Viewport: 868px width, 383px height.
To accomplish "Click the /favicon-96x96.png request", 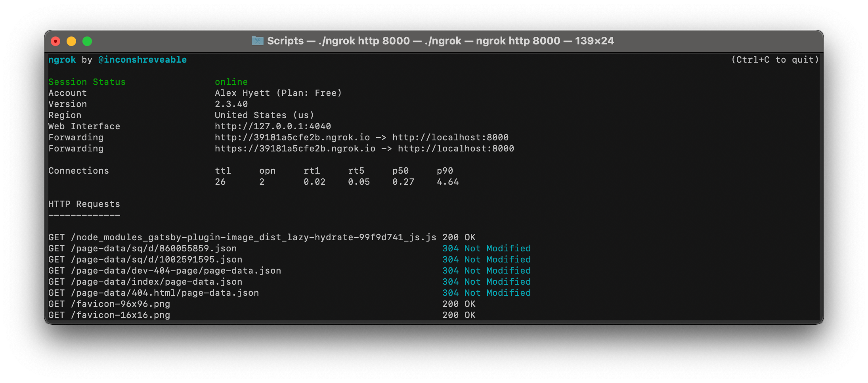I will click(120, 304).
